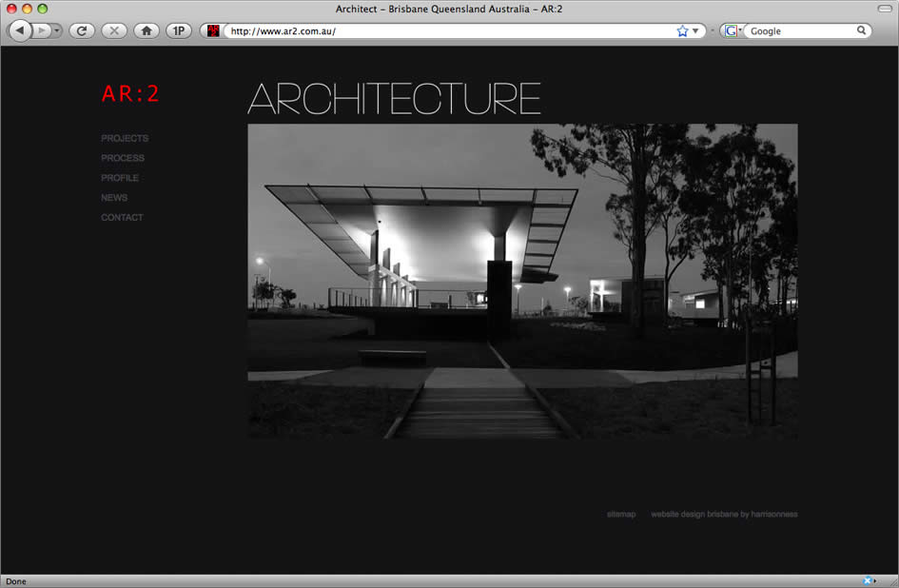Image resolution: width=899 pixels, height=588 pixels.
Task: Click the search magnifying glass icon
Action: tap(861, 30)
